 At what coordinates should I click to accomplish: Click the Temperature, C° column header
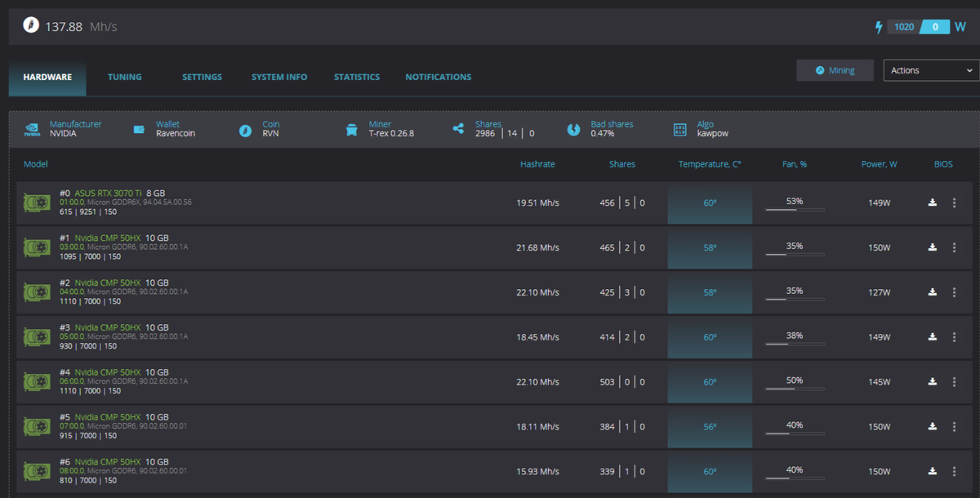(710, 164)
